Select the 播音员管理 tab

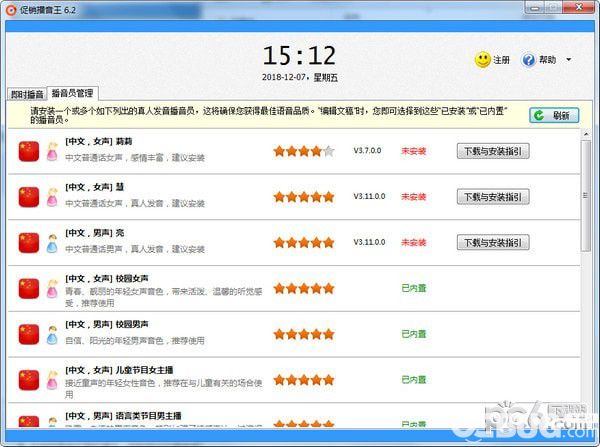click(72, 93)
